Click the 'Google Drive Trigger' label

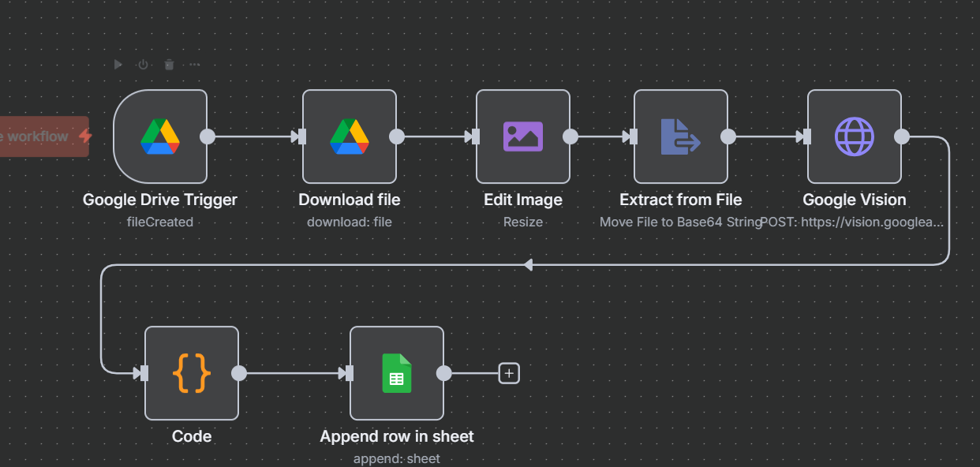click(x=160, y=200)
